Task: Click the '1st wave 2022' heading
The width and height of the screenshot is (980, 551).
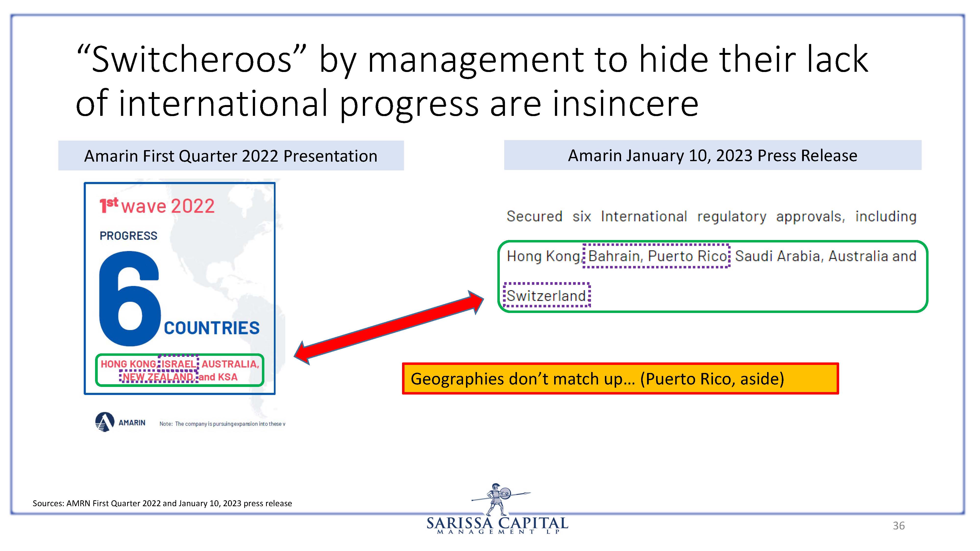Action: (157, 206)
